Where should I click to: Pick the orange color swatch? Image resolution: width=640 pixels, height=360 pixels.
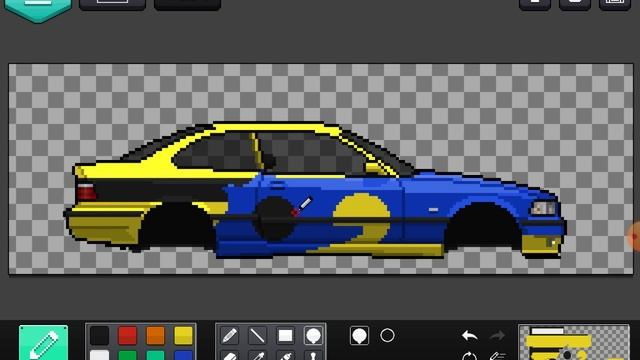pos(156,336)
